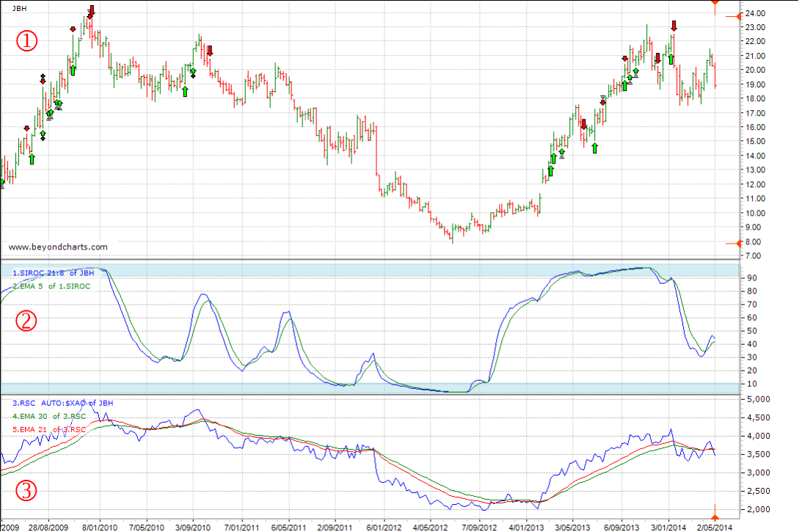Click the 28/08/2009 date label
The image size is (799, 532).
click(48, 528)
